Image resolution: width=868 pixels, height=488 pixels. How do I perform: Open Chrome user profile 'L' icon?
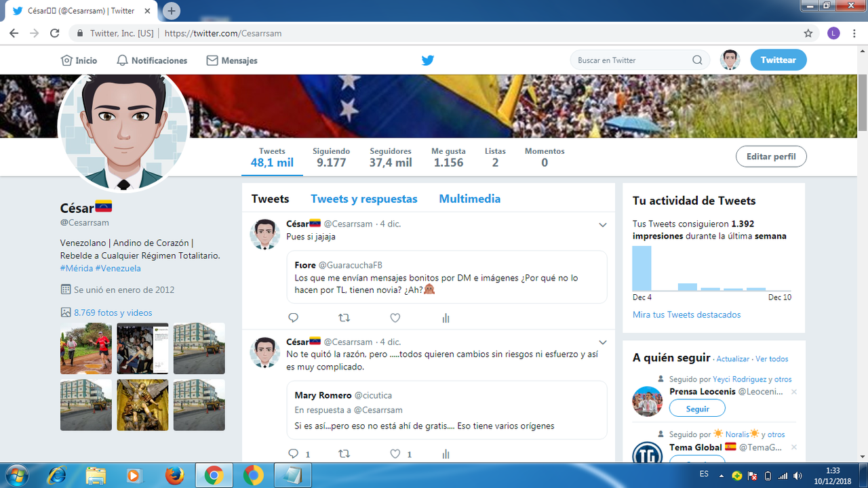tap(834, 33)
